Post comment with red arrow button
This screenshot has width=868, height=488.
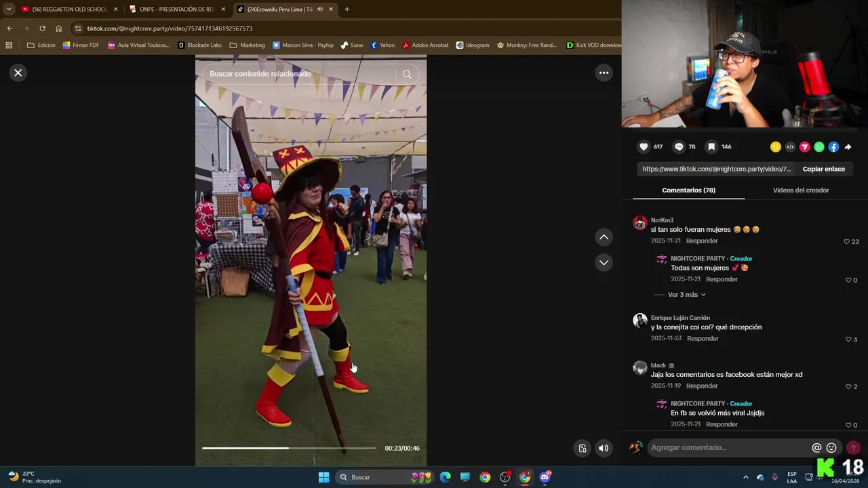click(x=853, y=447)
